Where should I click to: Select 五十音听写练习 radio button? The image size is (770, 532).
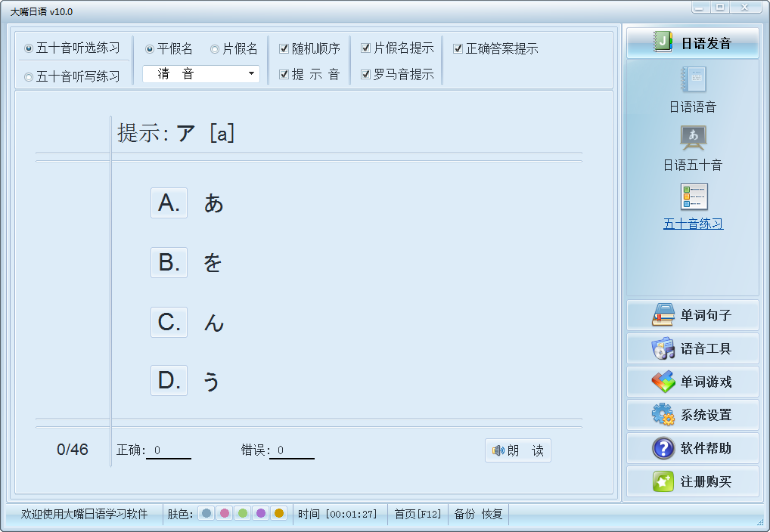(x=29, y=76)
